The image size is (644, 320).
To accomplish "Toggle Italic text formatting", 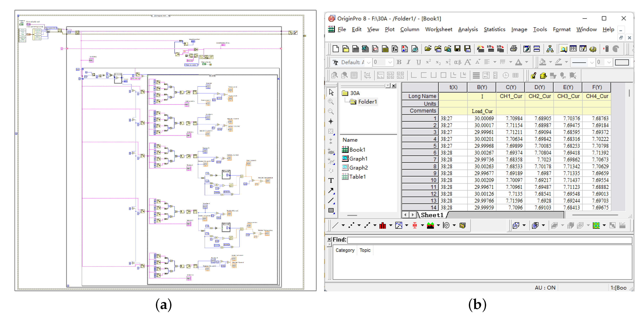I will [408, 62].
